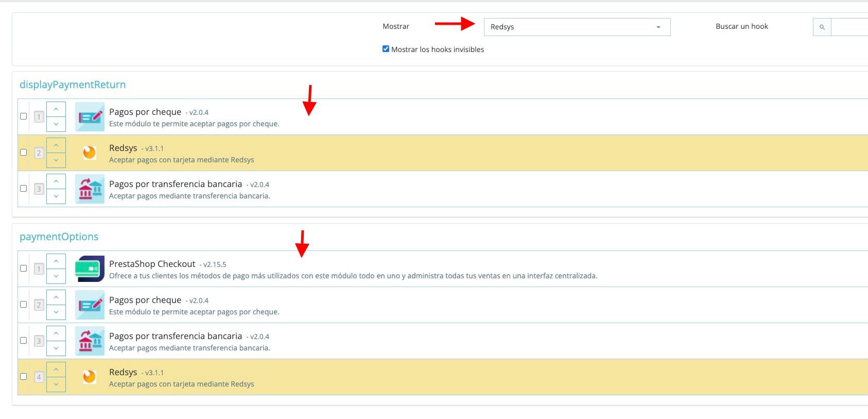Click position number 2 beside Redsys in displayPaymentReturn
The width and height of the screenshot is (868, 419).
(x=39, y=153)
